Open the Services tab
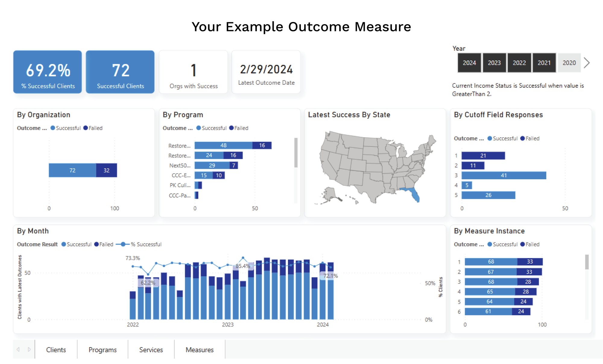Viewport: 603px width, 364px height. (151, 350)
